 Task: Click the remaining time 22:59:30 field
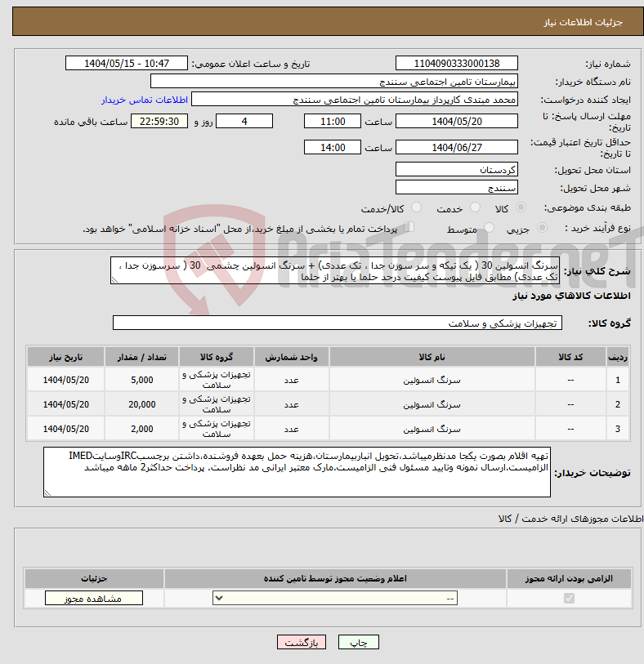[159, 122]
